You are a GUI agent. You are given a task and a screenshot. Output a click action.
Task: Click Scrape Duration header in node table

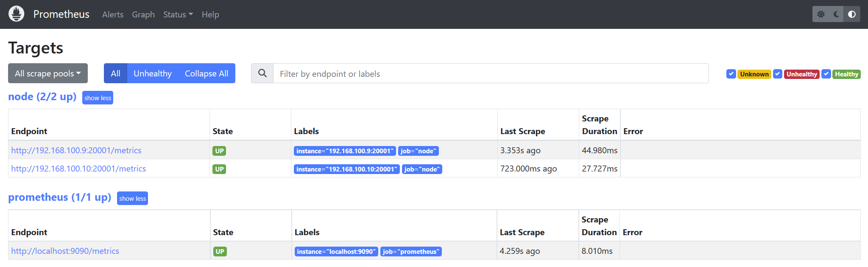tap(600, 125)
